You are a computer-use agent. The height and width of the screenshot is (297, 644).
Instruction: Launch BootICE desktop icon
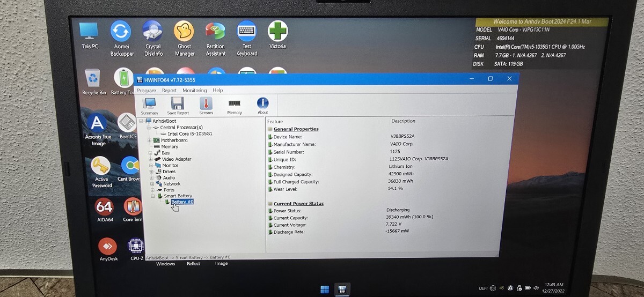pyautogui.click(x=128, y=127)
